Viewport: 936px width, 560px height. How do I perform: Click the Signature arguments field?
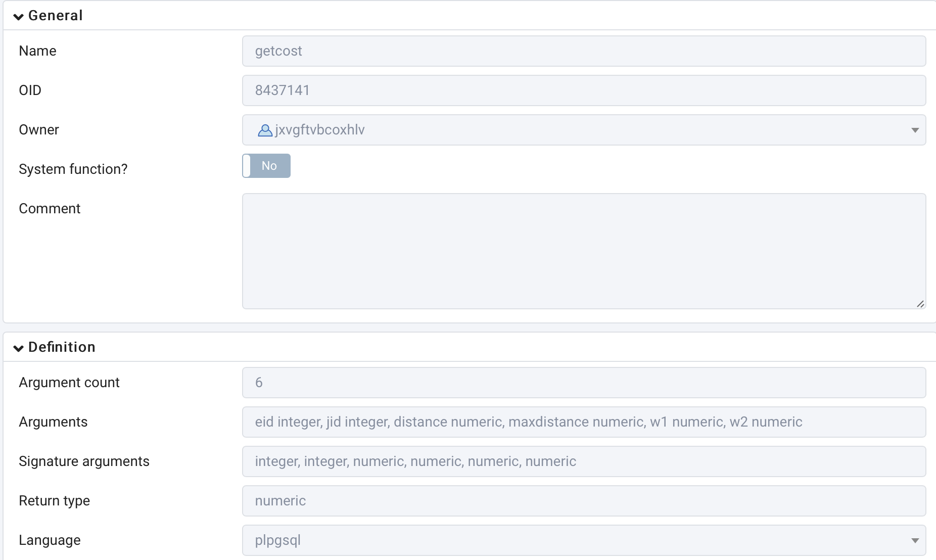[x=584, y=461]
